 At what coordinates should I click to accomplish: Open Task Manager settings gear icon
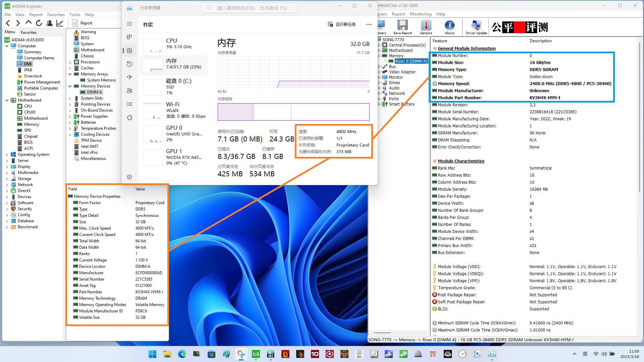click(129, 177)
